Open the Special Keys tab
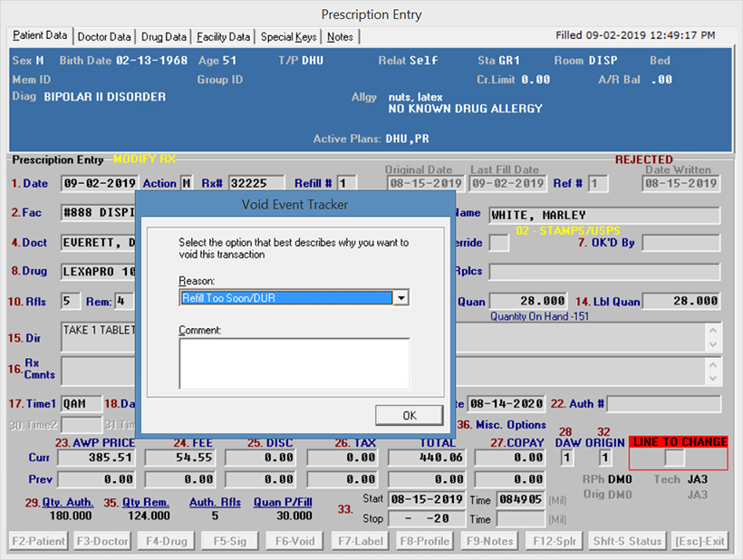The height and width of the screenshot is (560, 743). click(289, 37)
